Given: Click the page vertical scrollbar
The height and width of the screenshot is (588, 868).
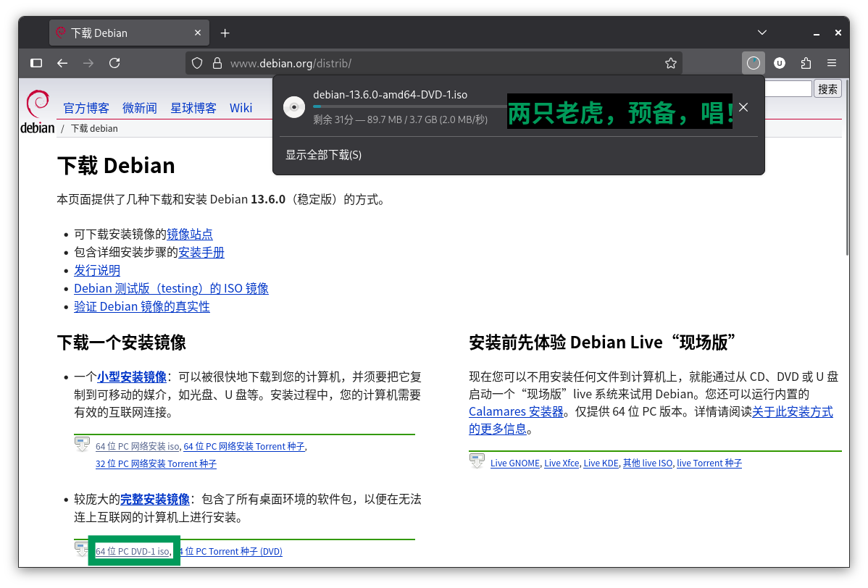Looking at the screenshot, I should [847, 166].
